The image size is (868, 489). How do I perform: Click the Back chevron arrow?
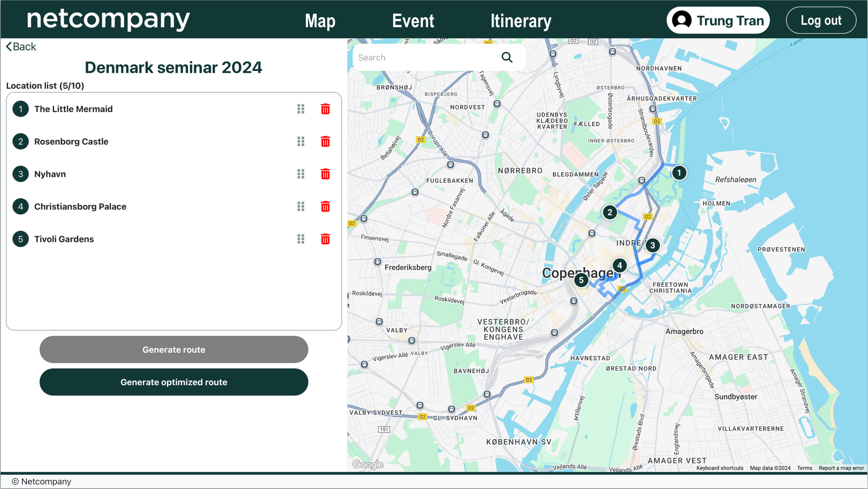9,47
